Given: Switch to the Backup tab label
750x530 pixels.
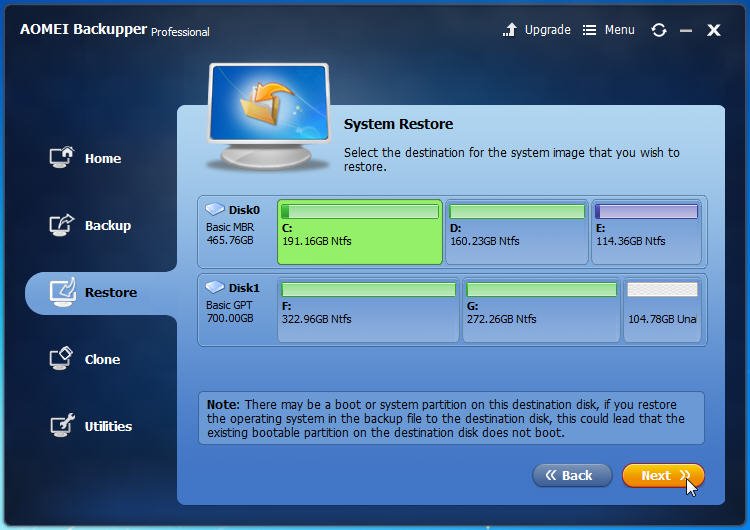Looking at the screenshot, I should coord(108,225).
